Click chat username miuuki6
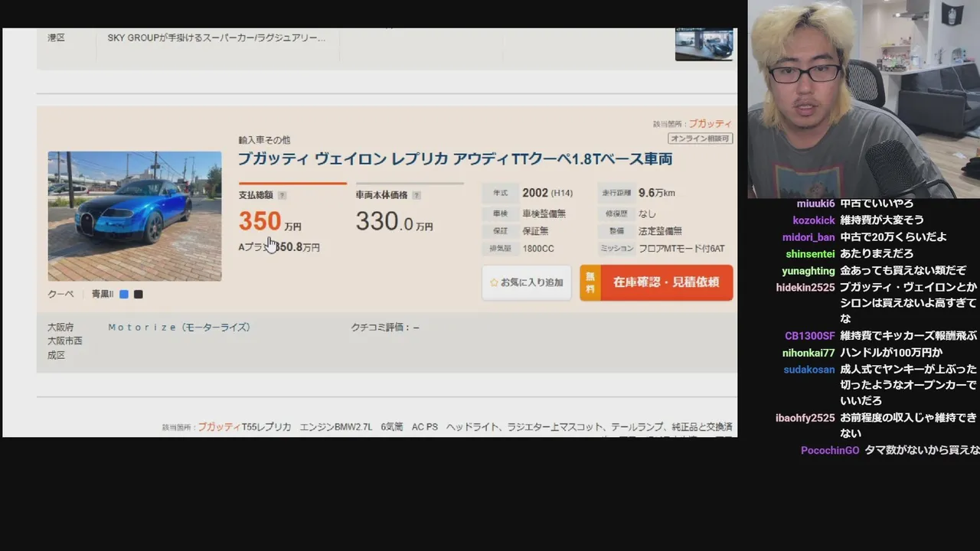The width and height of the screenshot is (980, 551). (815, 204)
